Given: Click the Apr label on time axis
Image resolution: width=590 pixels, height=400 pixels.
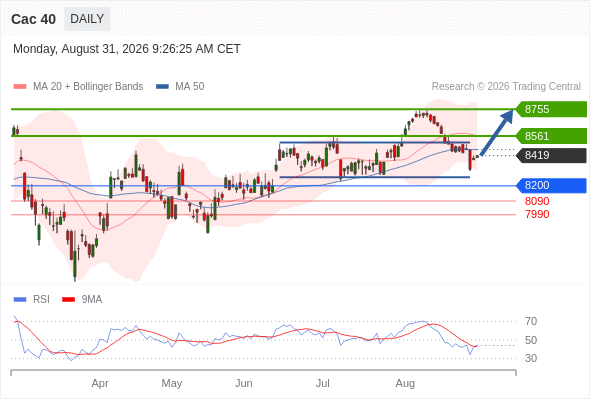Looking at the screenshot, I should point(100,383).
